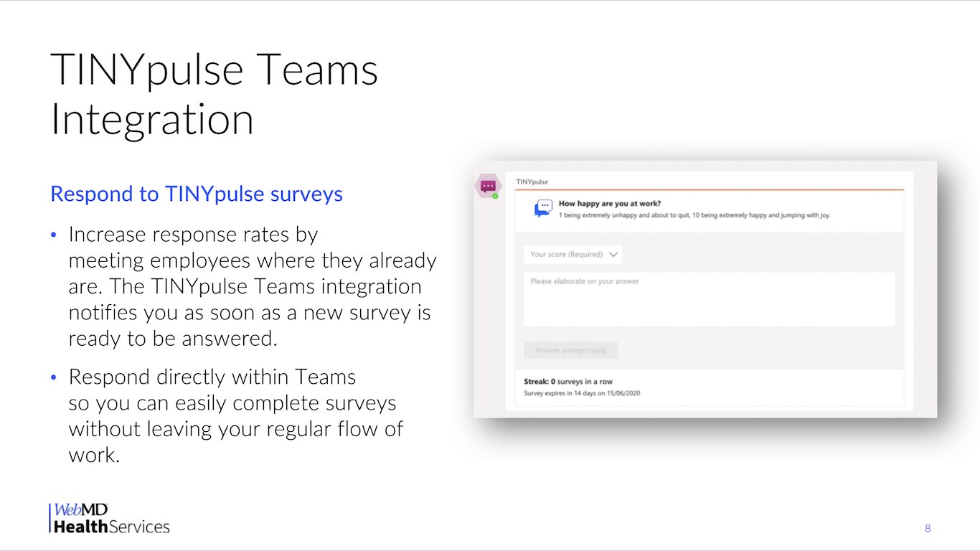This screenshot has width=980, height=551.
Task: Click the survey expiry date line
Action: click(582, 393)
